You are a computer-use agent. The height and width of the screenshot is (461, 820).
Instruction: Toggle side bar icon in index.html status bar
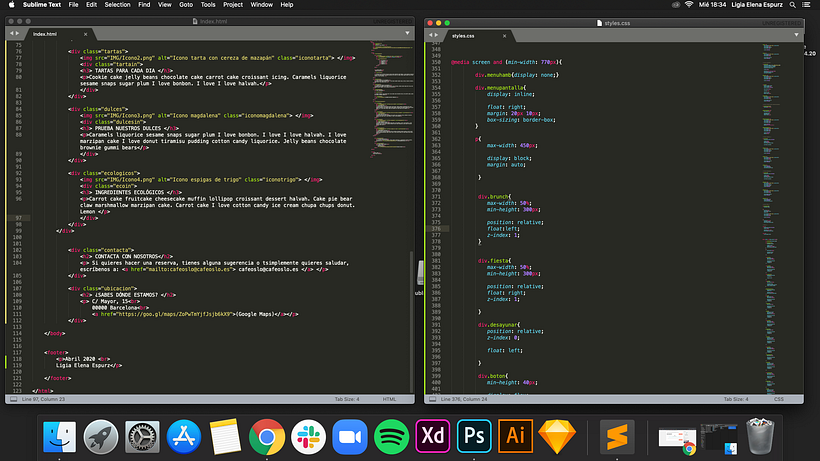pos(14,399)
